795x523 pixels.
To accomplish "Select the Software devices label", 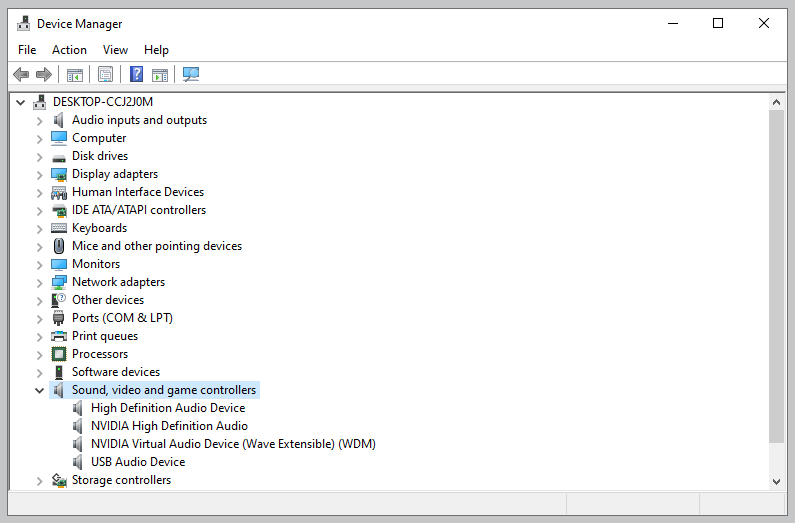I will [x=116, y=372].
